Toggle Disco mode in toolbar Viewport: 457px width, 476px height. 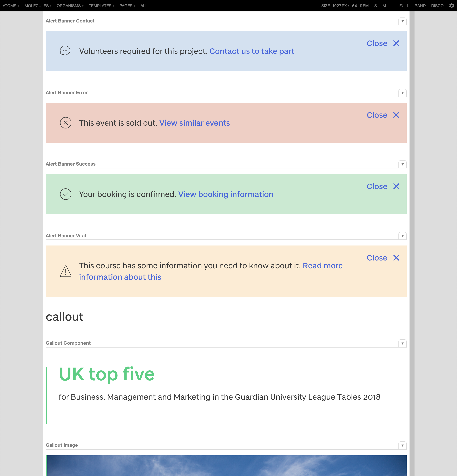[437, 6]
